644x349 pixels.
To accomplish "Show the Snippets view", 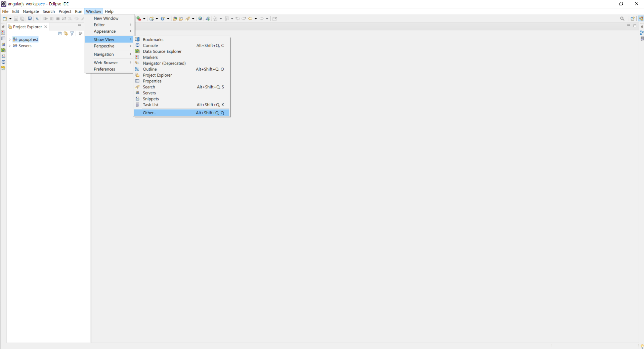I will [x=182, y=99].
